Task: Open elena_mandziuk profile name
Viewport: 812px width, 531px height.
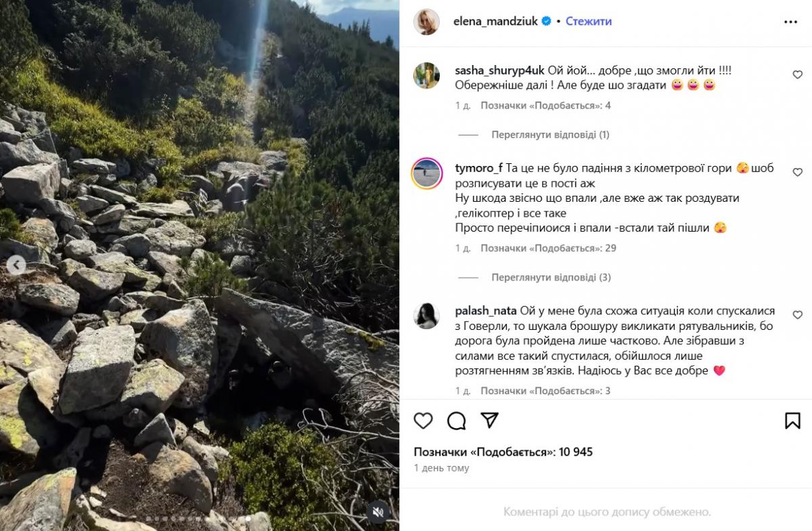Action: pos(495,22)
